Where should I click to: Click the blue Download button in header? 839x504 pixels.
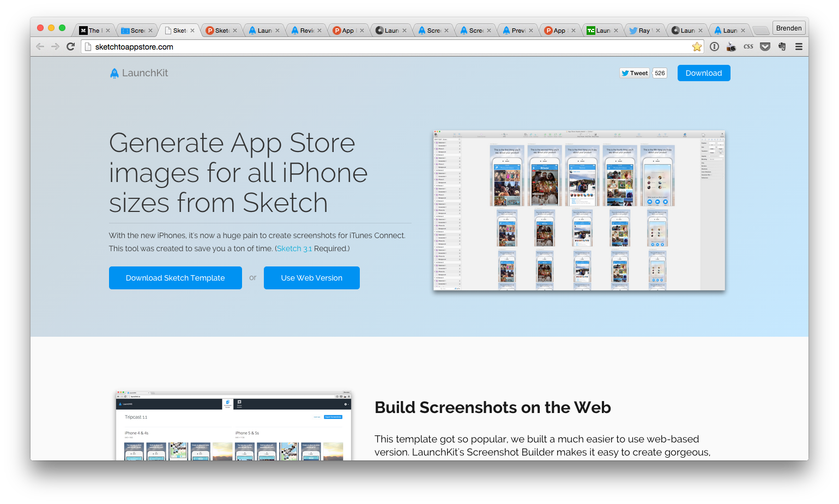click(704, 73)
